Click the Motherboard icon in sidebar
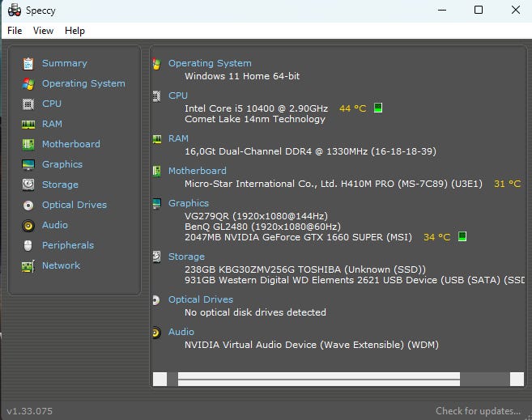532x420 pixels. pyautogui.click(x=28, y=144)
